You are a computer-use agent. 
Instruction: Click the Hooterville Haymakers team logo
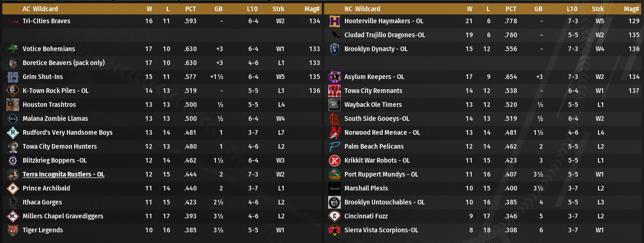(335, 21)
